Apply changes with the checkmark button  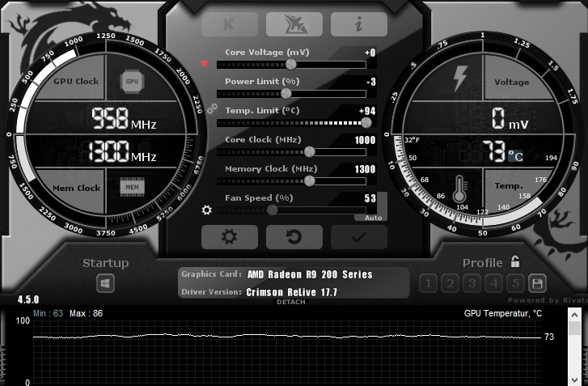[x=359, y=237]
